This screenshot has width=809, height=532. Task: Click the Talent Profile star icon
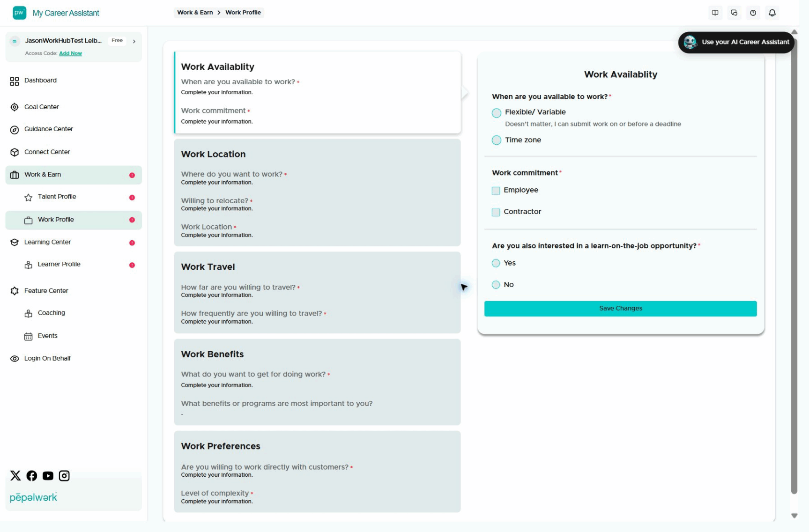(x=29, y=197)
